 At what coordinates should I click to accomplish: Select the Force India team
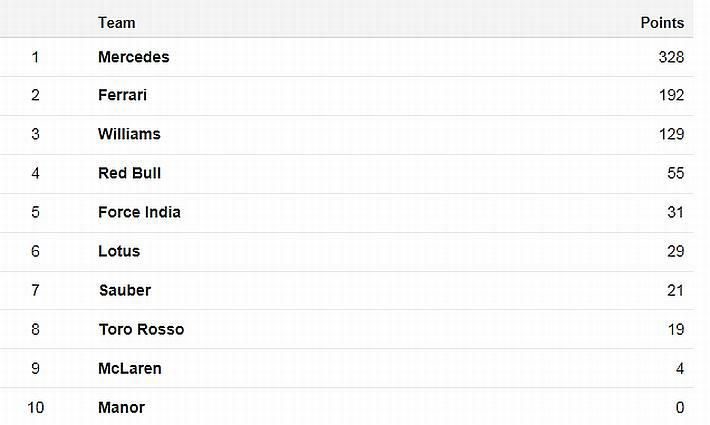point(139,212)
